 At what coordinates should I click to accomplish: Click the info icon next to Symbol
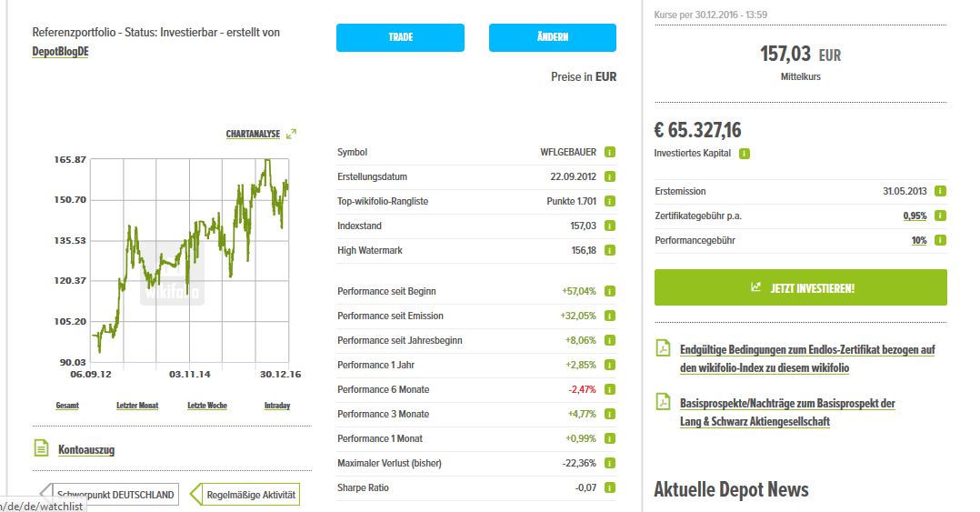(x=610, y=152)
